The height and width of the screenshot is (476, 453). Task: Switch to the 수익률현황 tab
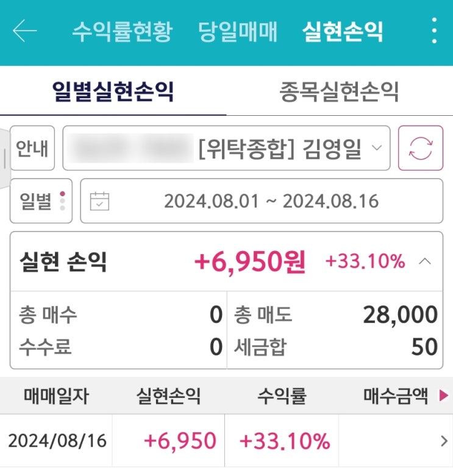(122, 31)
